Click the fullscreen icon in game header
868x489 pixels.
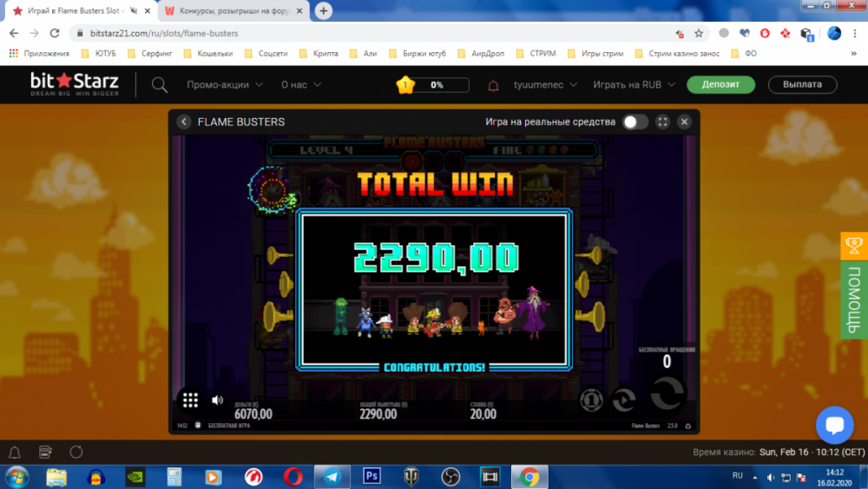pos(662,122)
